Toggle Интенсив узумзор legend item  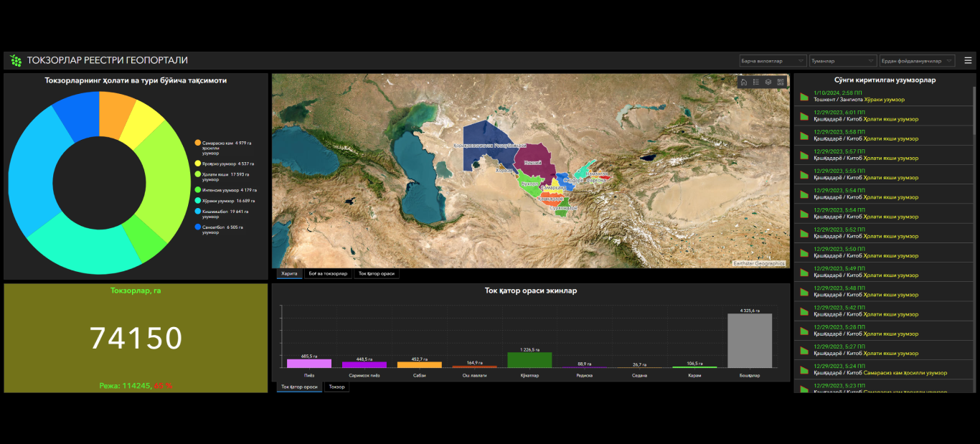pos(198,190)
